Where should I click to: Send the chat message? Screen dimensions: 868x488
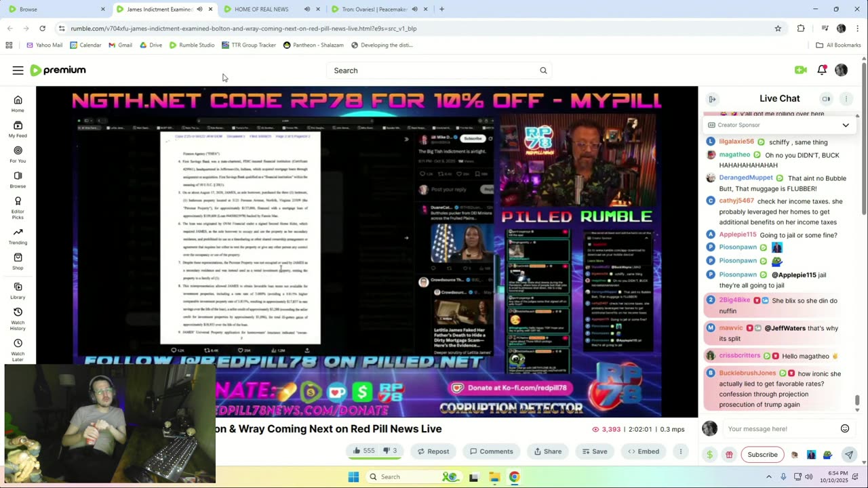tap(848, 455)
